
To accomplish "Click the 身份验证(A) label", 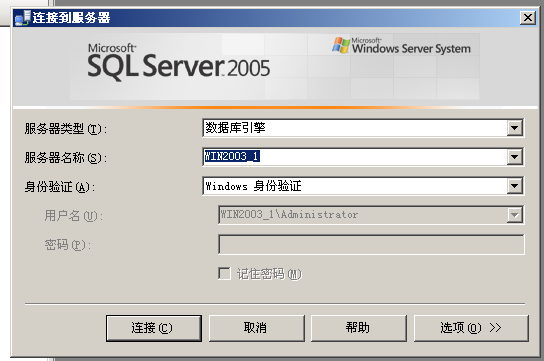I will 60,187.
